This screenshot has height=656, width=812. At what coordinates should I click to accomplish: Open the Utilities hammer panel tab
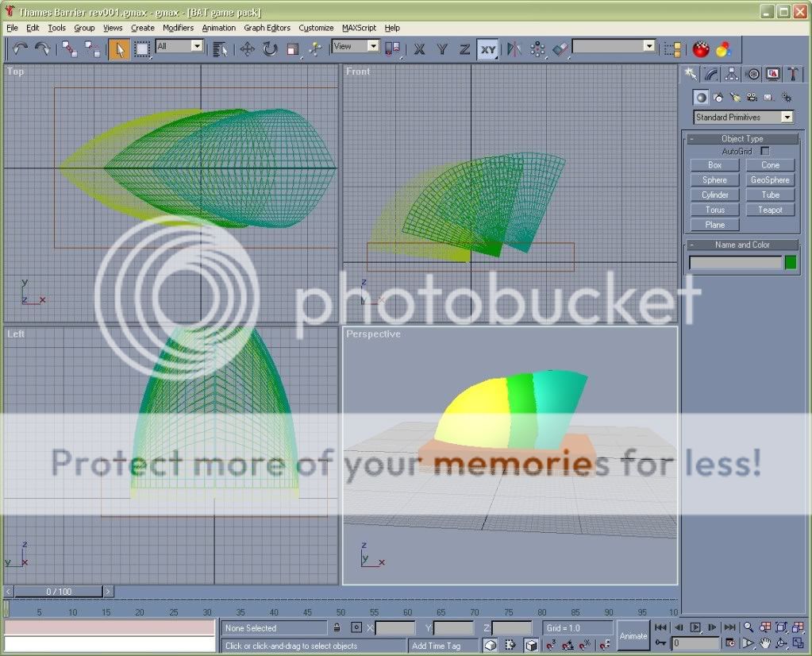click(794, 74)
